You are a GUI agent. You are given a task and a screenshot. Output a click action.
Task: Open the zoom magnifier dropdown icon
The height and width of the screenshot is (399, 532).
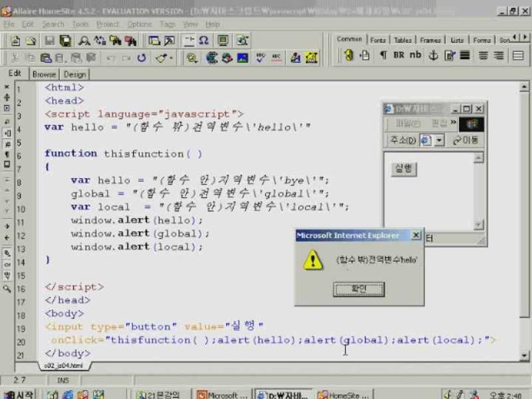coord(192,58)
